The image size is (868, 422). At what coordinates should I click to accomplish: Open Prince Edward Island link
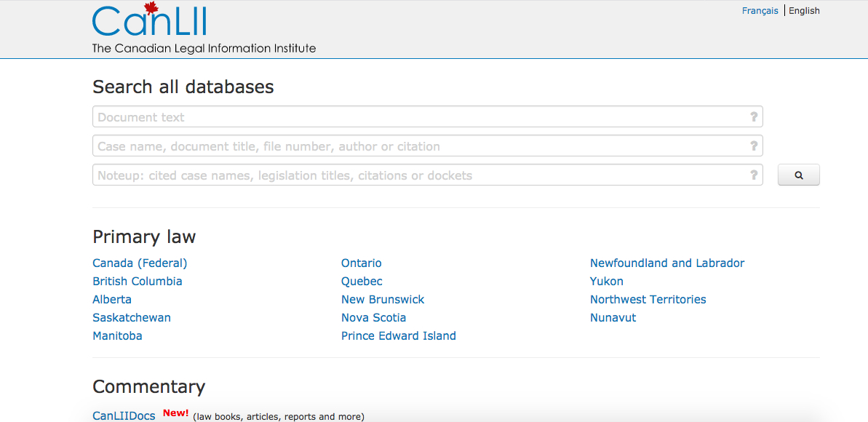(399, 336)
